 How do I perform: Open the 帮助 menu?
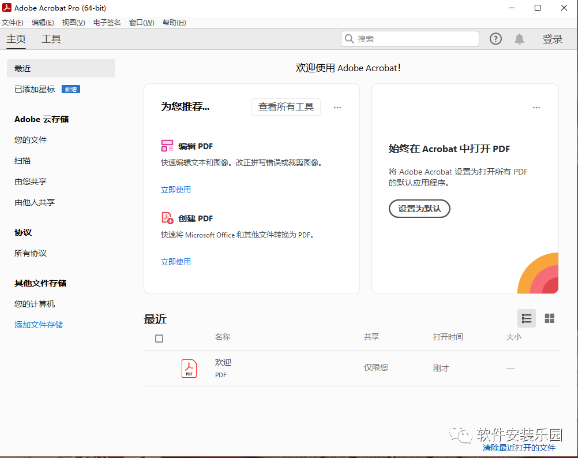pyautogui.click(x=174, y=22)
